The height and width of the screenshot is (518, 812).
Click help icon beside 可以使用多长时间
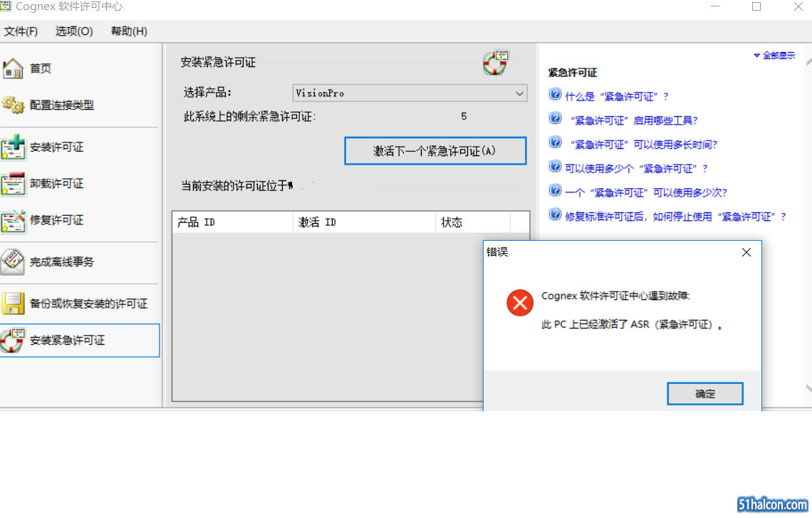[555, 143]
